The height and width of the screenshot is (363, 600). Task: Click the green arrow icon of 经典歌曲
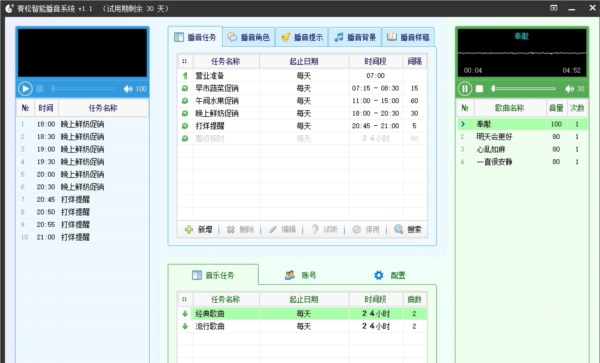(185, 314)
